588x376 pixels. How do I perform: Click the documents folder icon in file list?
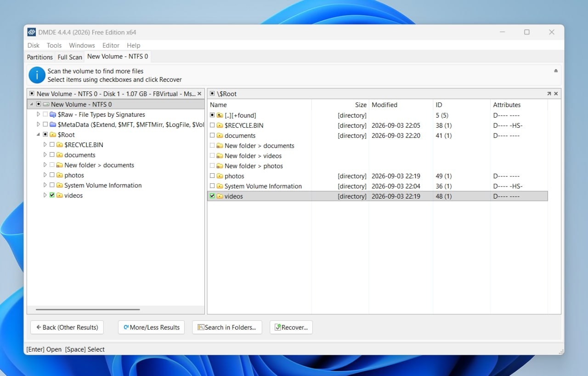pos(220,136)
